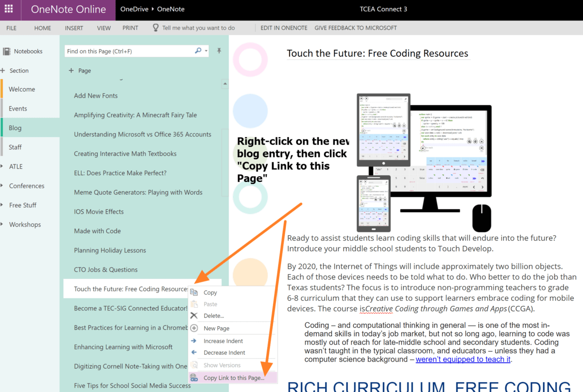Viewport: 583px width, 392px height.
Task: Add a new page plus icon
Action: click(x=71, y=70)
